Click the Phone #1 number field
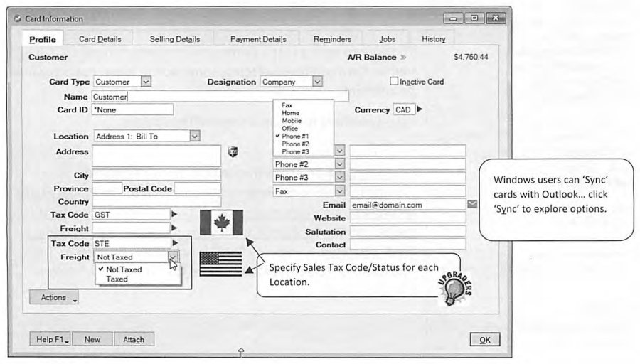The image size is (640, 364). coord(407,151)
